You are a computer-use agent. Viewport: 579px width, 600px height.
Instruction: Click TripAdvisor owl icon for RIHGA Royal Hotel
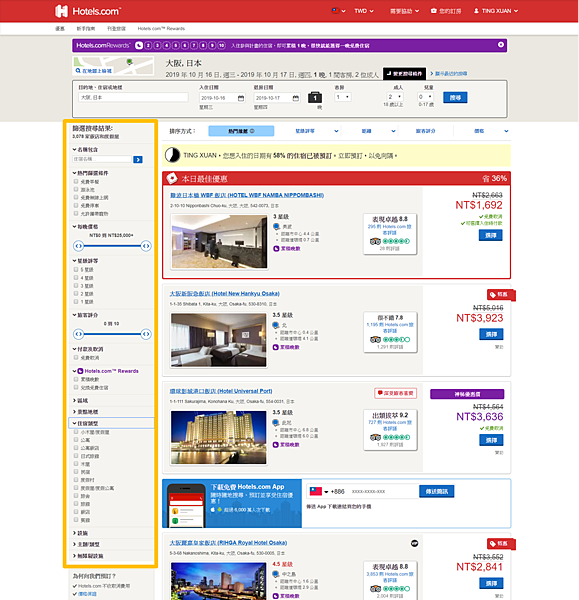(375, 589)
